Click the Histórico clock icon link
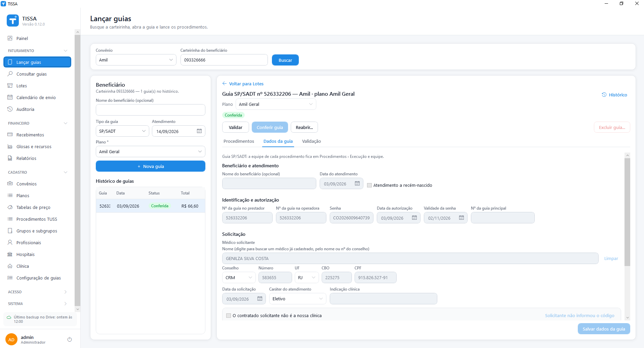 point(614,95)
